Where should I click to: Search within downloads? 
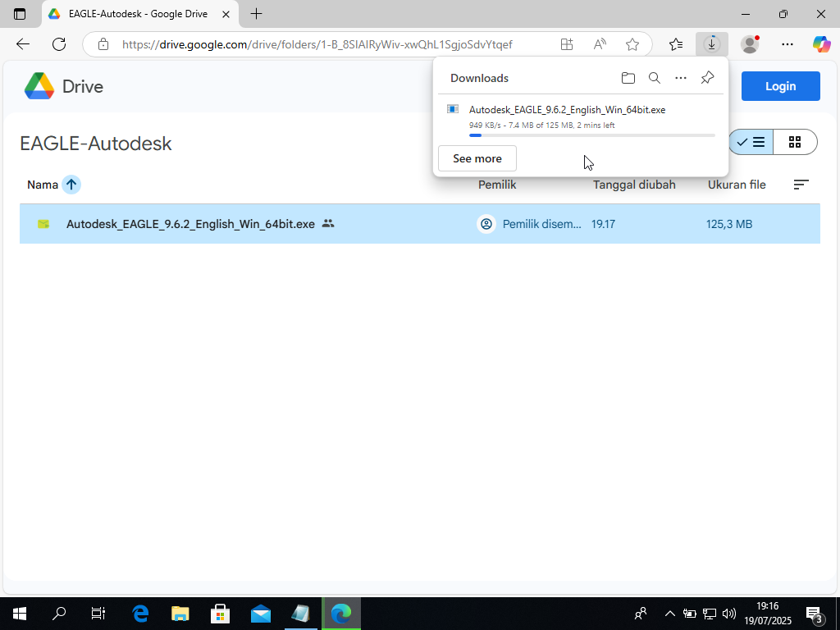click(x=655, y=78)
